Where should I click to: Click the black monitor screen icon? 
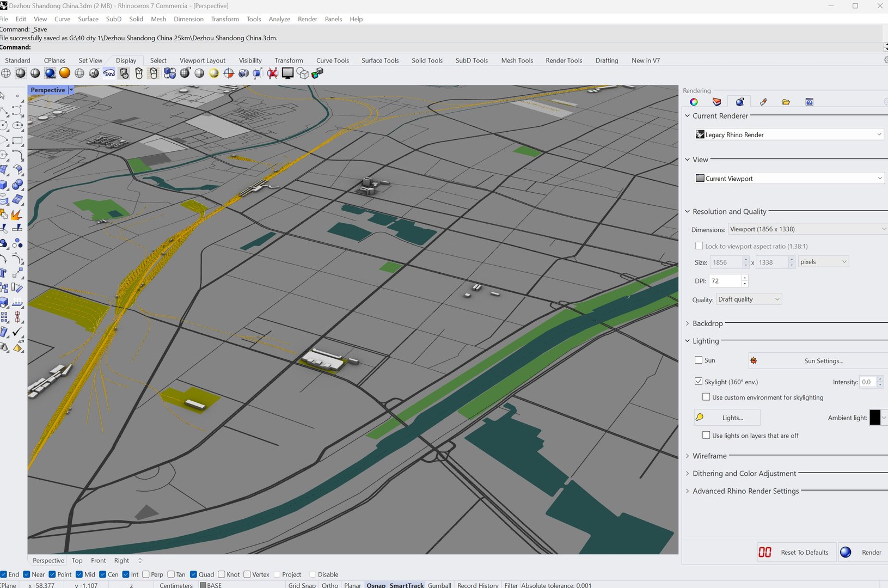coord(287,73)
